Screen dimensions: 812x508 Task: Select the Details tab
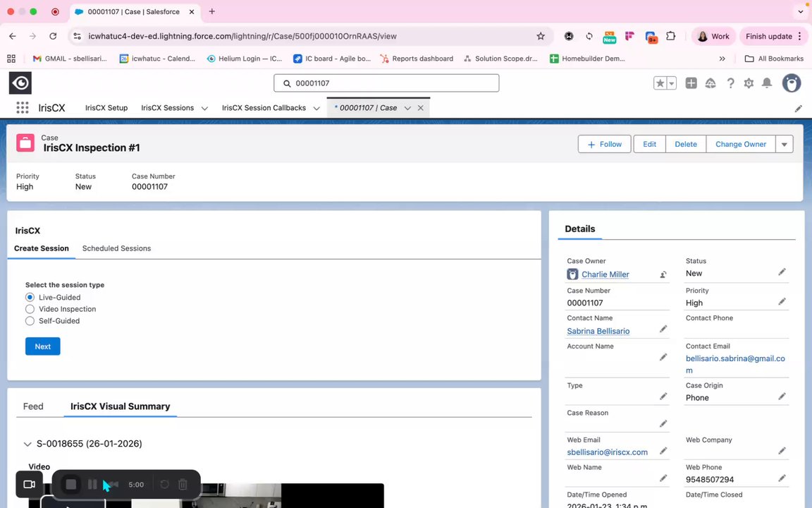click(x=580, y=229)
